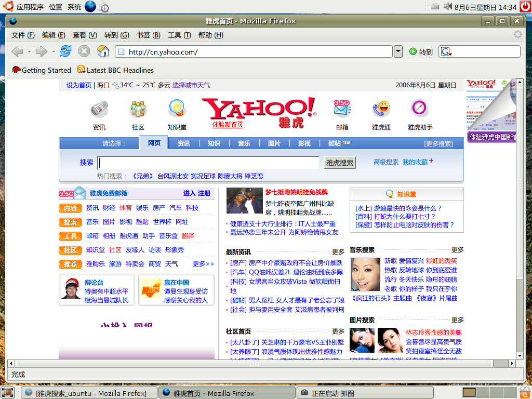The height and width of the screenshot is (399, 532).
Task: Click the horizontal scrollbar thumb
Action: coord(254,363)
